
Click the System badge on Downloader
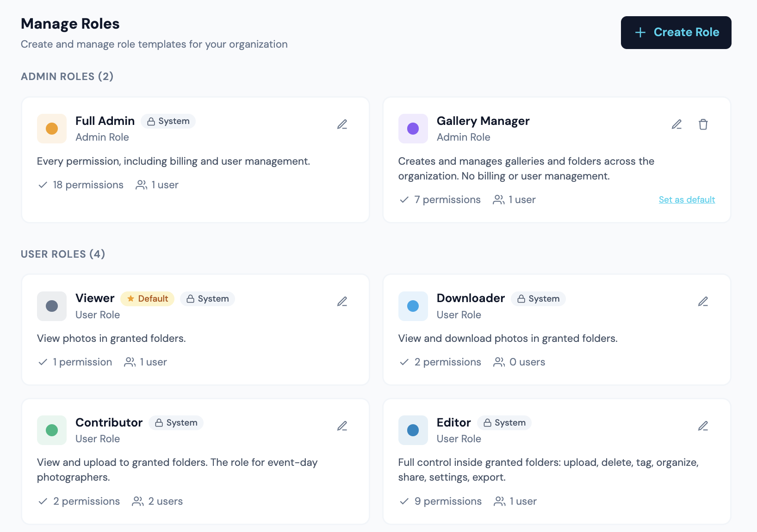539,299
